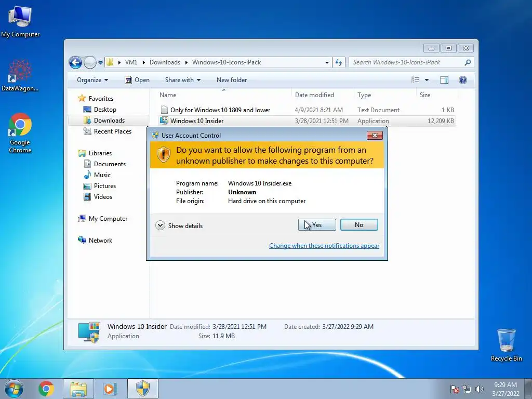Open the Share with menu
Viewport: 532px width, 399px height.
tap(182, 80)
